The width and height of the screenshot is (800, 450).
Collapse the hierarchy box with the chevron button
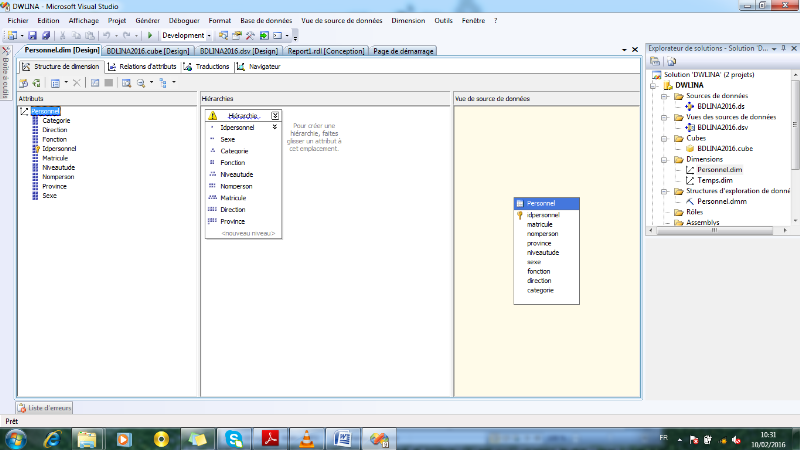275,116
